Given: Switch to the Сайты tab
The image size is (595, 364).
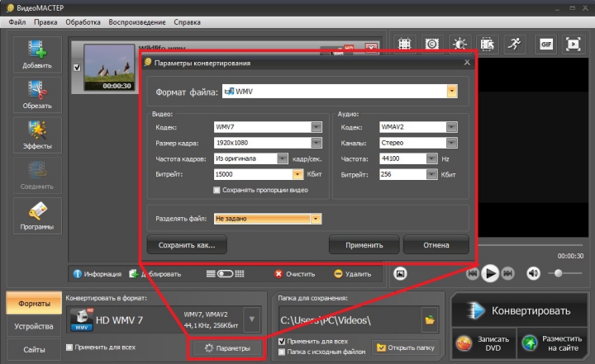Looking at the screenshot, I should [x=34, y=350].
